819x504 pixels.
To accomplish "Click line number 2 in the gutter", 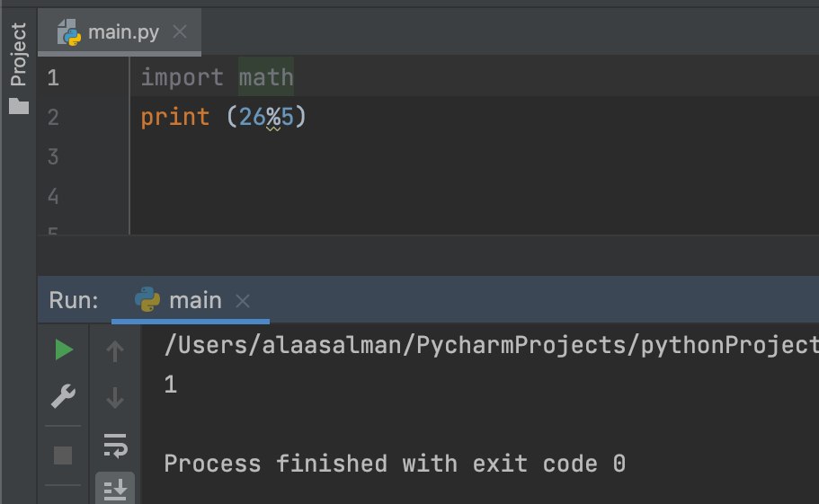I will (53, 118).
